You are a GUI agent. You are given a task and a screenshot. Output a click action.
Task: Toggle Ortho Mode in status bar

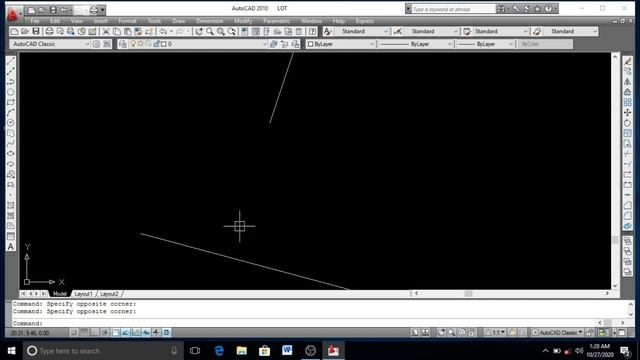tap(94, 333)
